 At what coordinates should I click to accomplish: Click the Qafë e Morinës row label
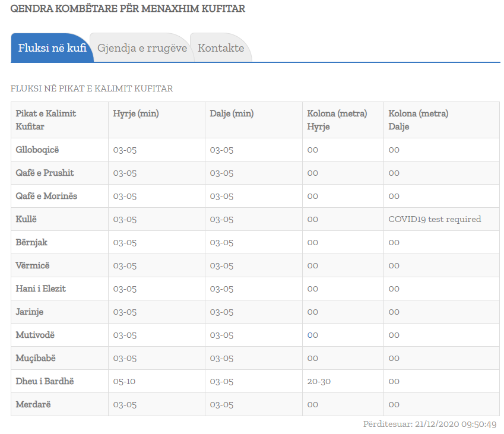[x=46, y=196]
